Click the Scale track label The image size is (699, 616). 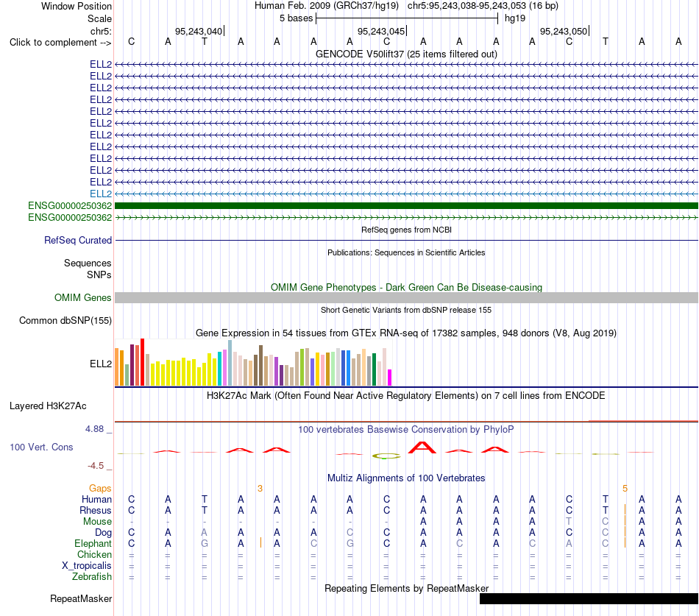pyautogui.click(x=99, y=18)
